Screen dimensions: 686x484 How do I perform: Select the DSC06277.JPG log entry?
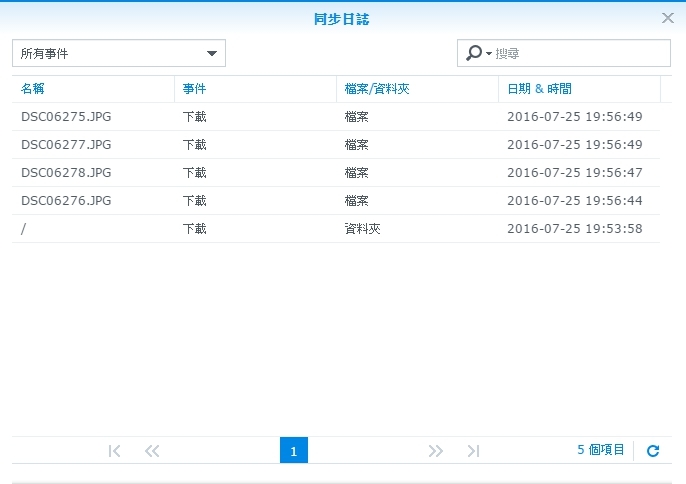(x=66, y=145)
